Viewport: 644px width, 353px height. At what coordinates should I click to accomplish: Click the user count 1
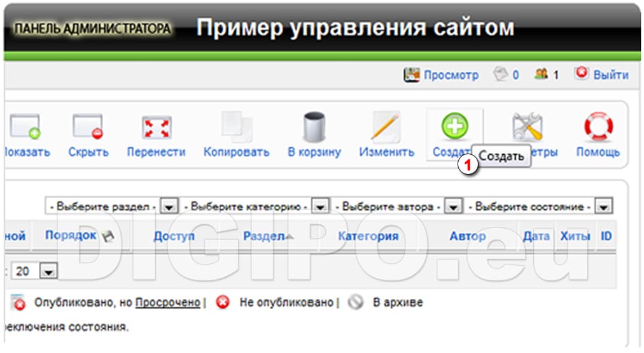tap(556, 75)
